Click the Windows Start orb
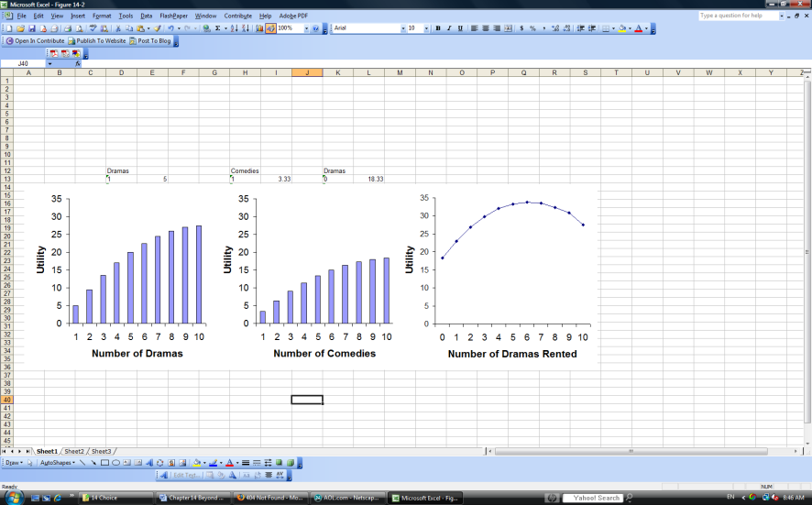The image size is (812, 505). click(x=13, y=498)
